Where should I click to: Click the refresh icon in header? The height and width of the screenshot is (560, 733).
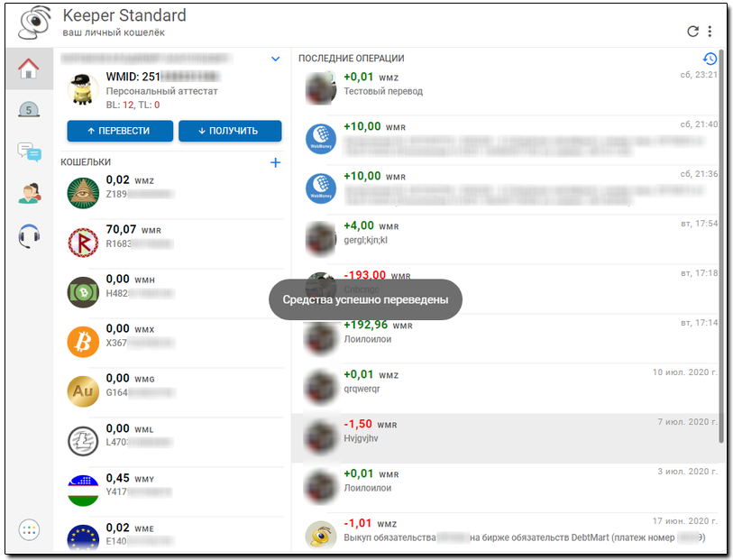point(692,32)
